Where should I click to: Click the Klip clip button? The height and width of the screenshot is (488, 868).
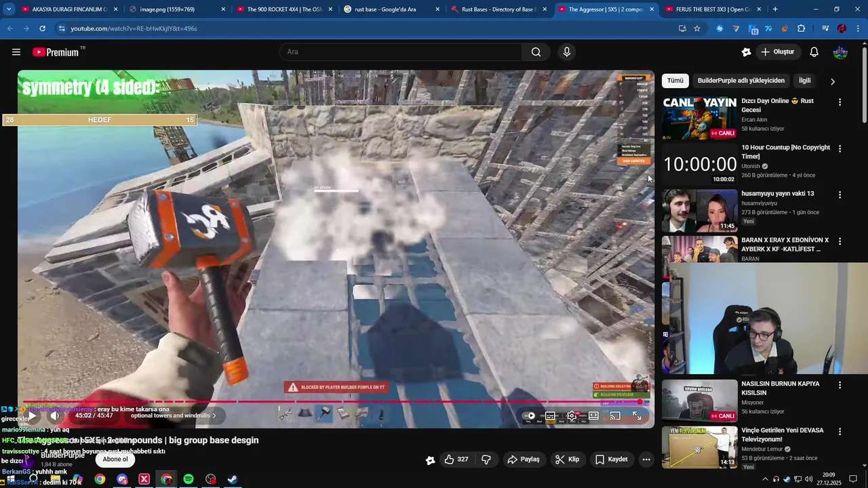point(567,460)
